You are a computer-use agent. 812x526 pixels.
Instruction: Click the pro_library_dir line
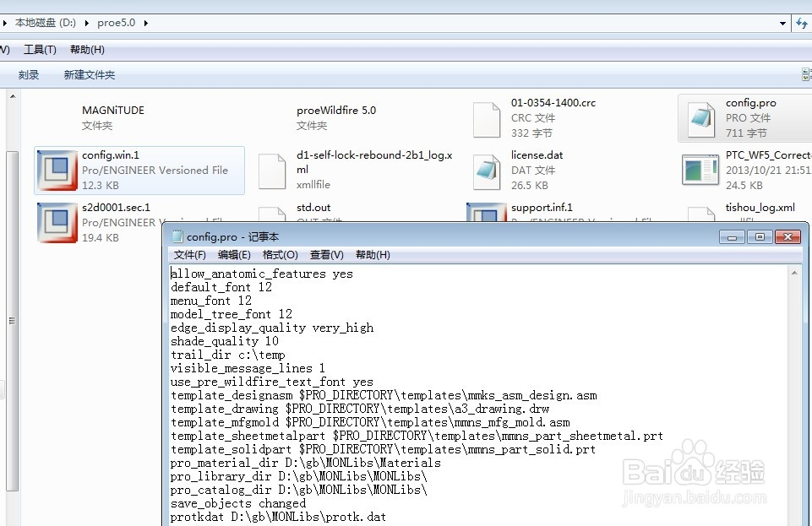(299, 476)
